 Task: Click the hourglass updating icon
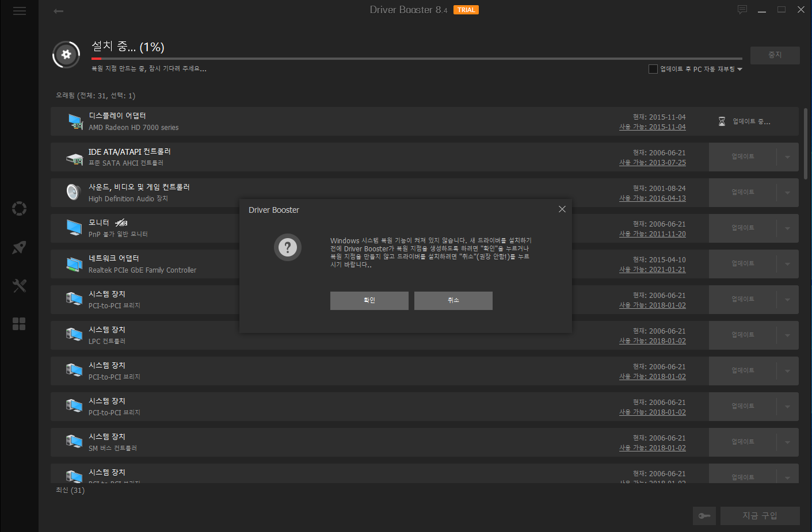click(722, 121)
